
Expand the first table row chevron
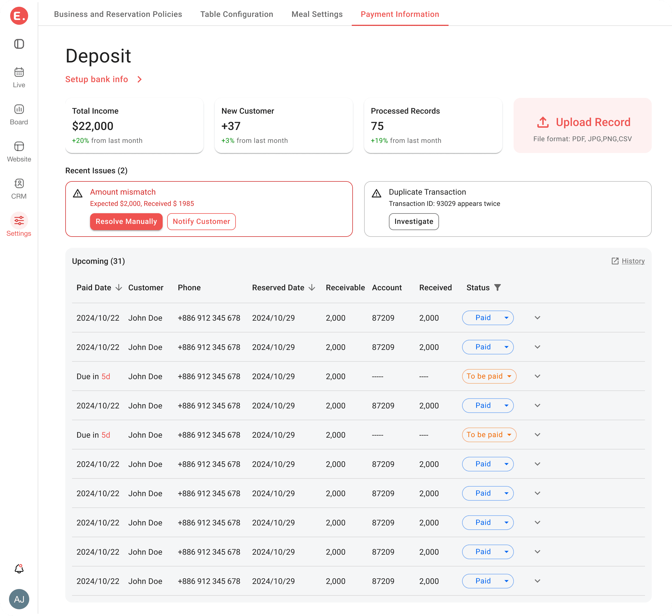[x=537, y=318]
